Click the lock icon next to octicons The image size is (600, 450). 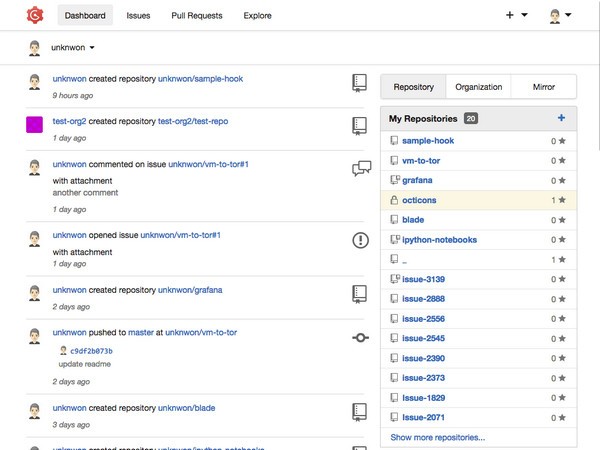393,200
